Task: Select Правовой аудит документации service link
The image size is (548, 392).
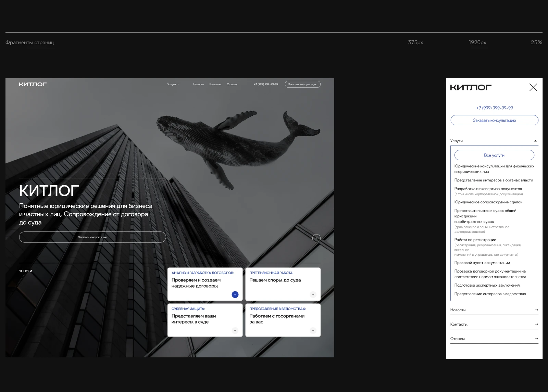Action: click(x=482, y=263)
